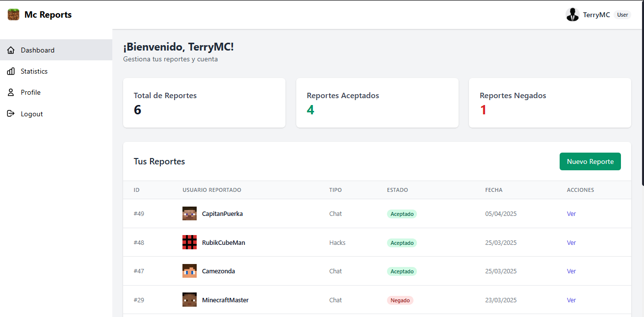Open the Dashboard menu item

pyautogui.click(x=56, y=50)
